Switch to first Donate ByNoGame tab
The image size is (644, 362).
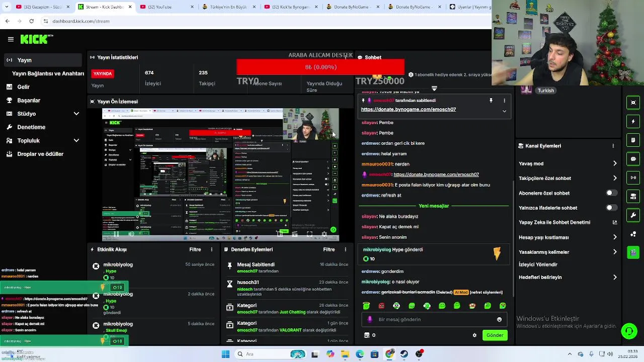pyautogui.click(x=354, y=7)
